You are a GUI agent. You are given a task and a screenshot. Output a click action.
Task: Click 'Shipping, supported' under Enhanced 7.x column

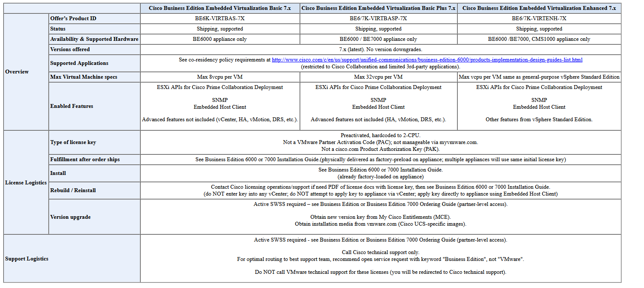click(x=539, y=29)
